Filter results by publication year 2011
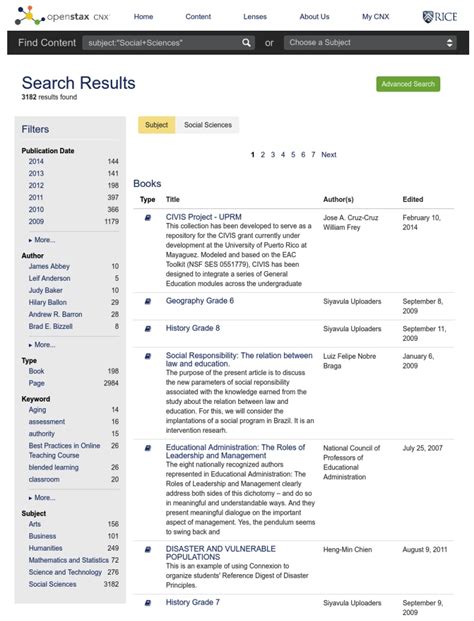474x621 pixels. pos(36,197)
